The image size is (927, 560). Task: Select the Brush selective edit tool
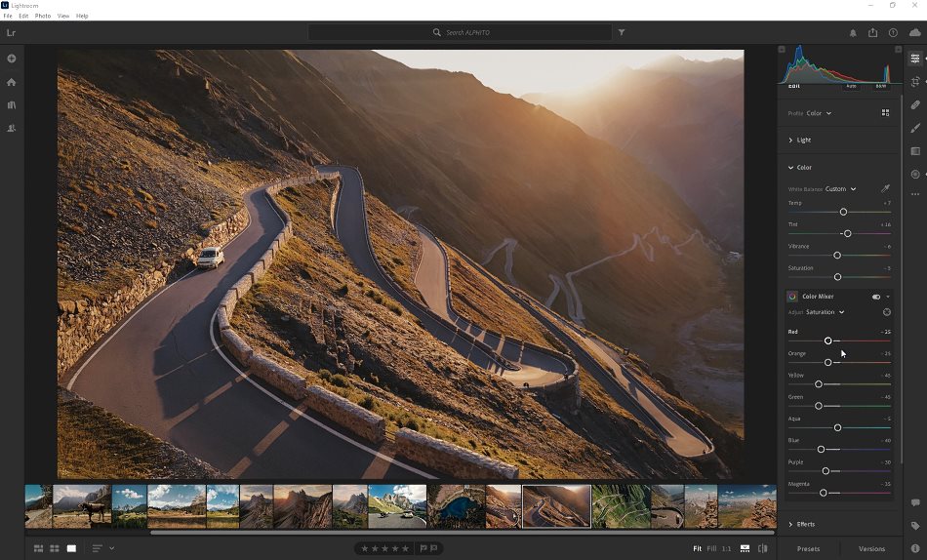coord(915,128)
